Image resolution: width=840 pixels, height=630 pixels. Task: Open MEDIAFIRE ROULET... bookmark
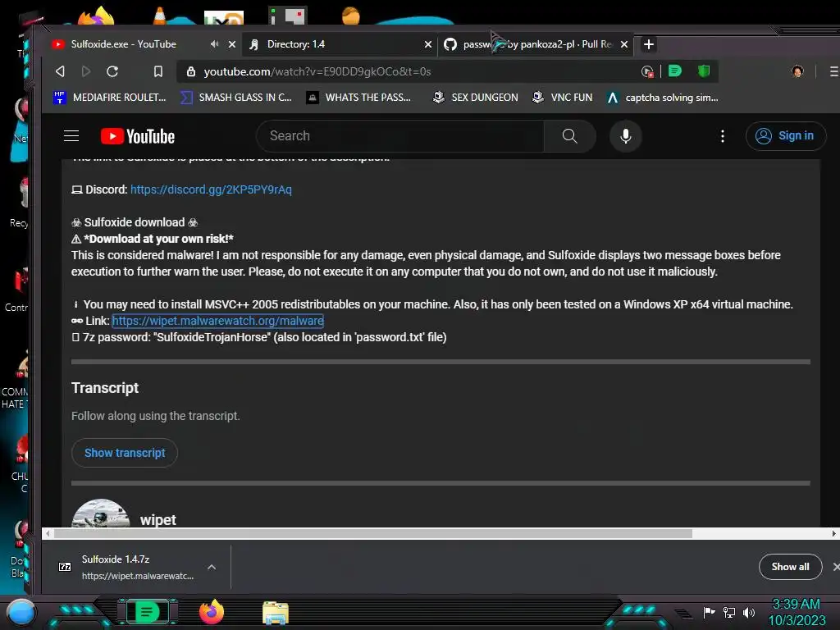110,98
